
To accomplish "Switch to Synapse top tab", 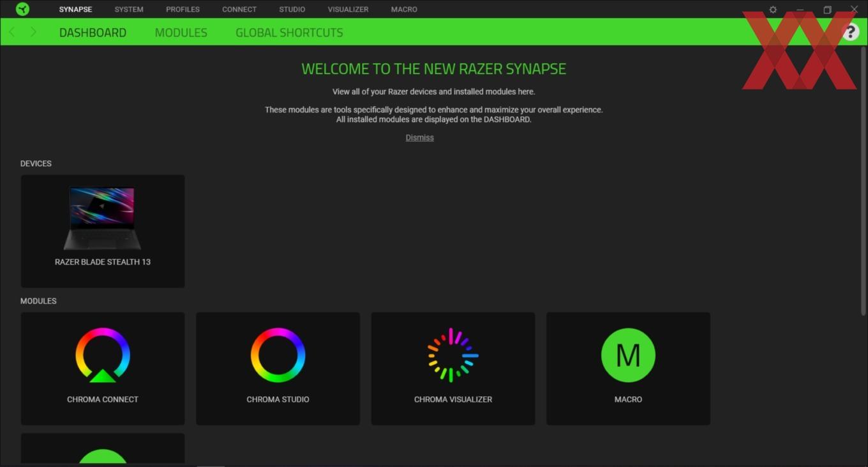I will coord(75,10).
